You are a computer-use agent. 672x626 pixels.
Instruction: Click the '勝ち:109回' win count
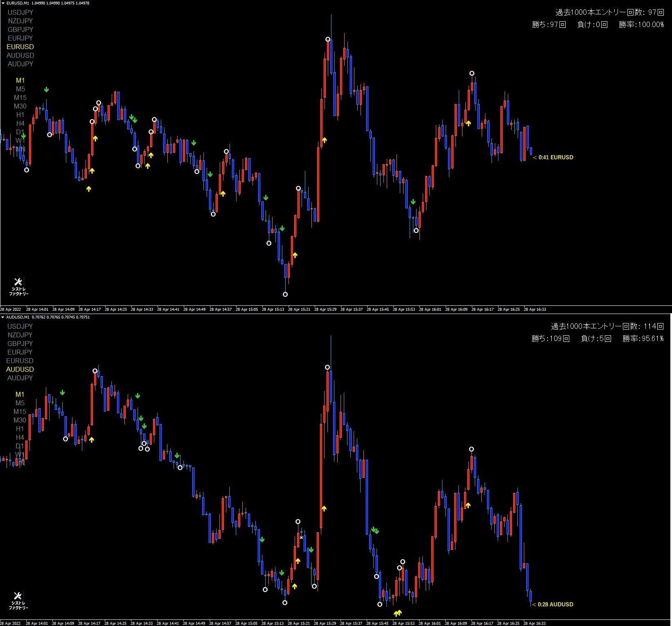coord(551,339)
